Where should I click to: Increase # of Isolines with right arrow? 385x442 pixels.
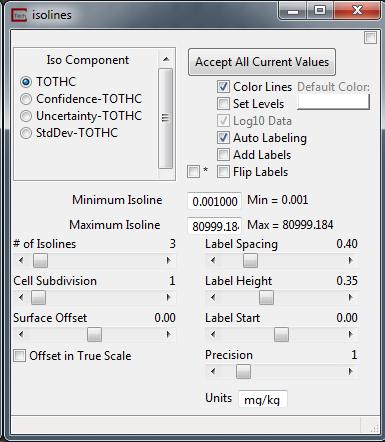coord(169,260)
